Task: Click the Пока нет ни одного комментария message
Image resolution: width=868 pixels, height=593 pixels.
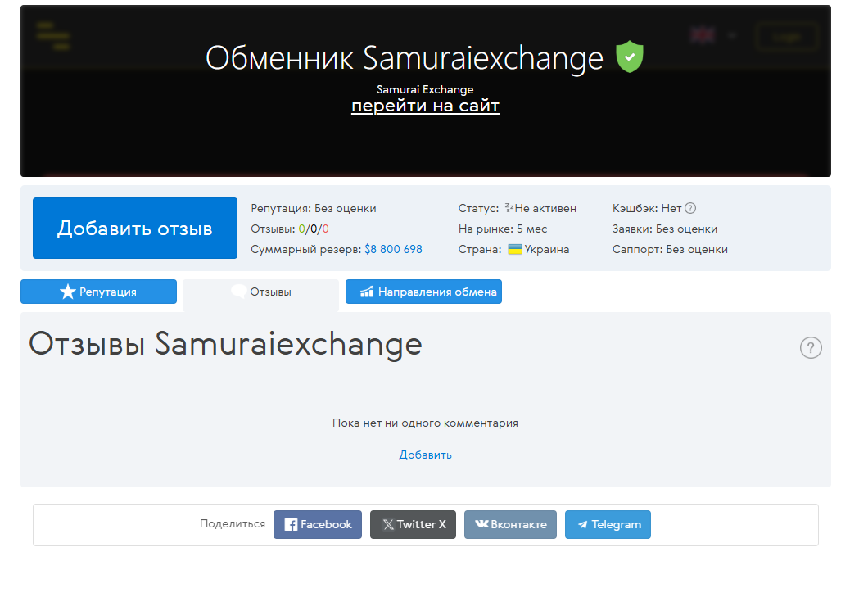Action: (x=425, y=423)
